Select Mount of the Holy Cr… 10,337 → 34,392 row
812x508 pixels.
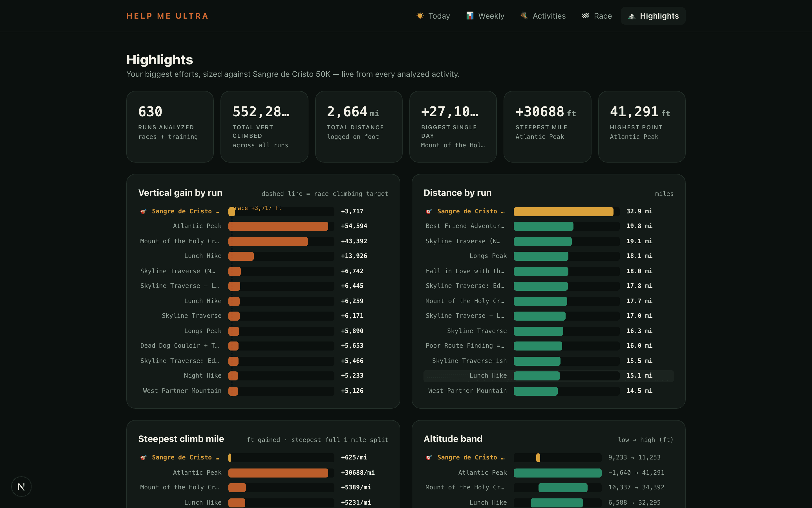click(x=548, y=487)
